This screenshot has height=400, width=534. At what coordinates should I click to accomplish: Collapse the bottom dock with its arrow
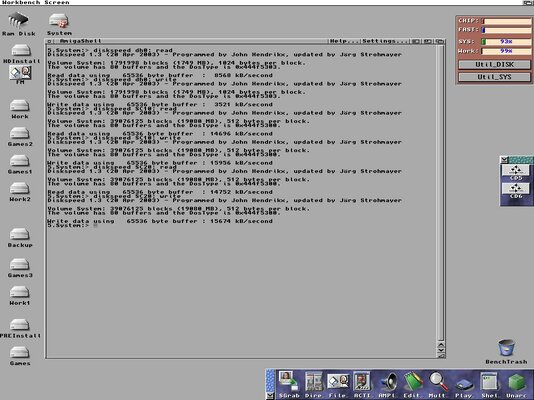coord(270,396)
